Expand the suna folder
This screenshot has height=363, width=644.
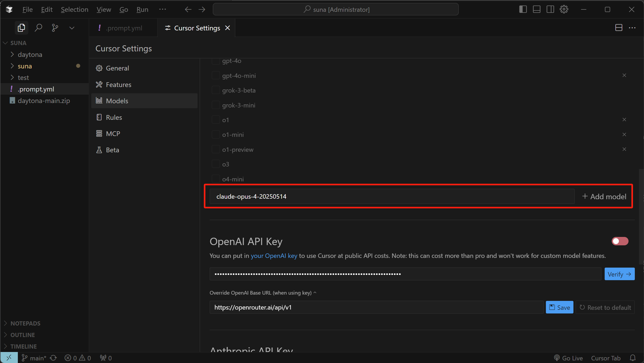pyautogui.click(x=12, y=66)
